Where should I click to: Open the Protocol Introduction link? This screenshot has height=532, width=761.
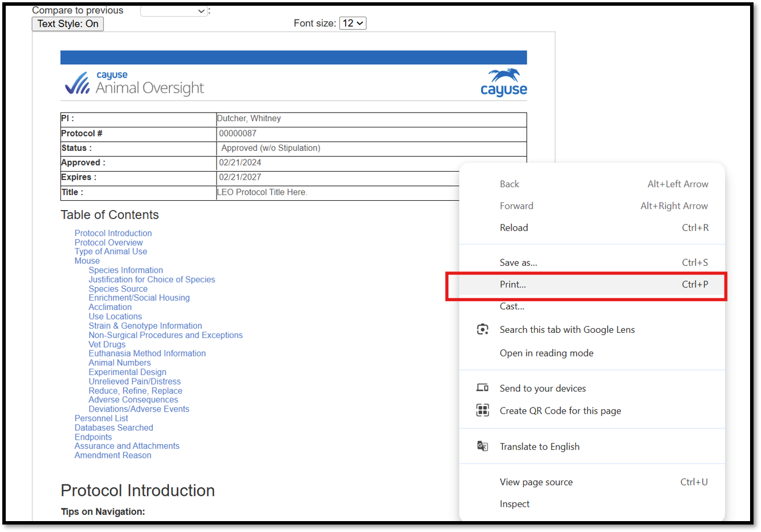click(x=113, y=233)
